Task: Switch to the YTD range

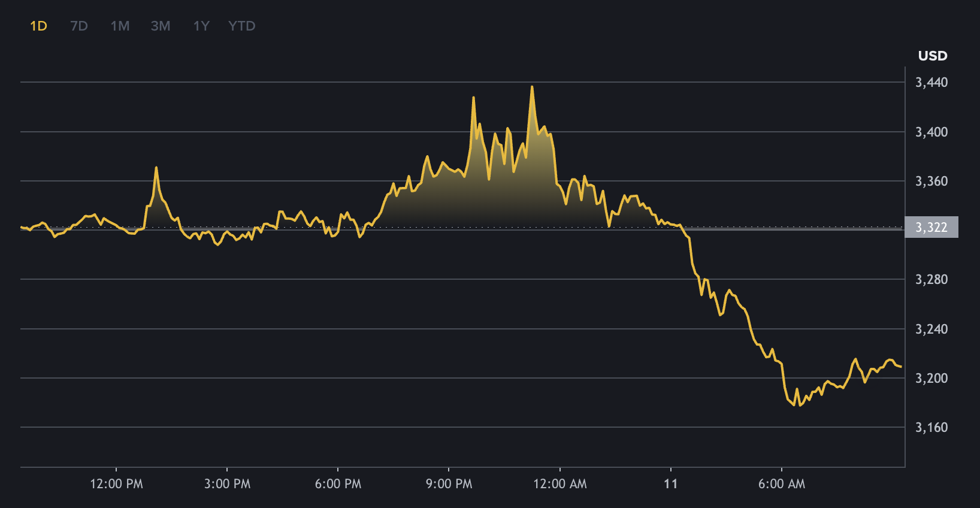Action: pos(242,26)
